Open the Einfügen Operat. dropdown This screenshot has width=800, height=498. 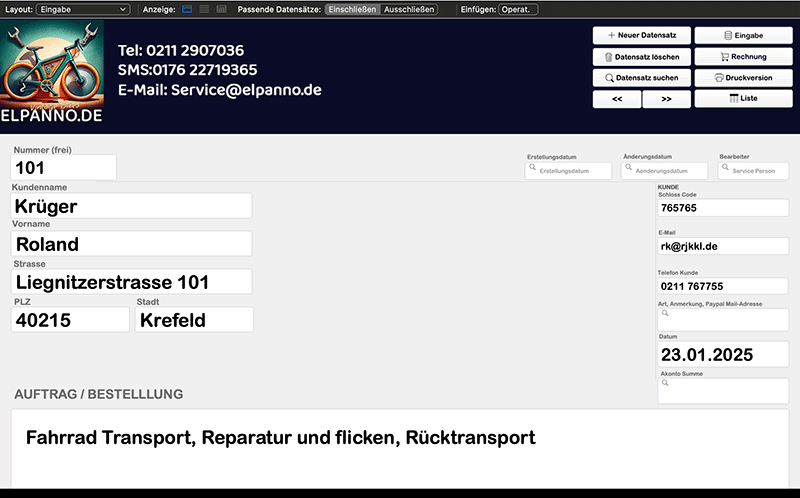point(518,9)
